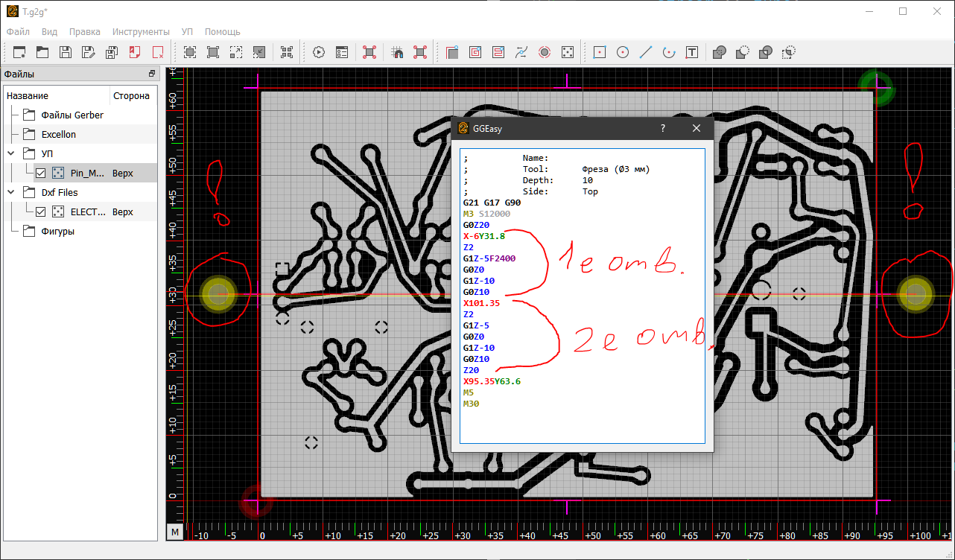
Task: Click the Zoom 100% square icon
Action: coord(213,52)
